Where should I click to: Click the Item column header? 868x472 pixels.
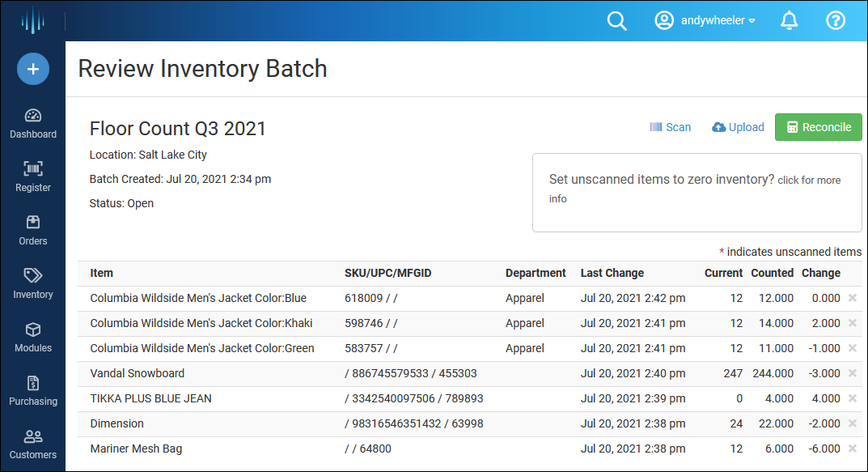pos(101,273)
